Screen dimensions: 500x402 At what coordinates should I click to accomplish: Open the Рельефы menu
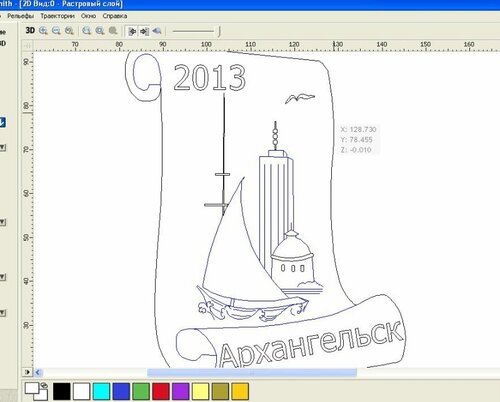[x=21, y=16]
